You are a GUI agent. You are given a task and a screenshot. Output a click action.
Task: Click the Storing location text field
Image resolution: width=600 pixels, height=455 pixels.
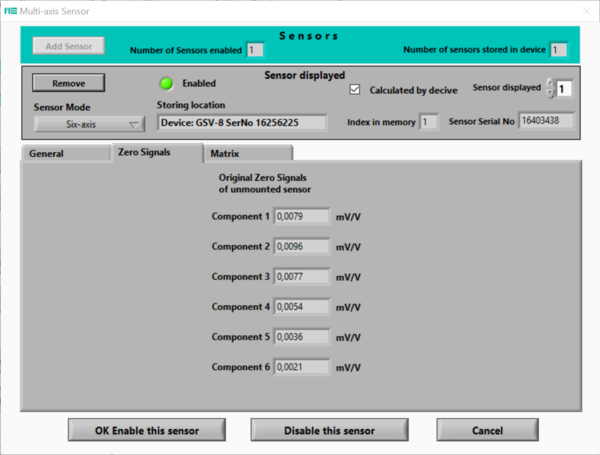(242, 123)
